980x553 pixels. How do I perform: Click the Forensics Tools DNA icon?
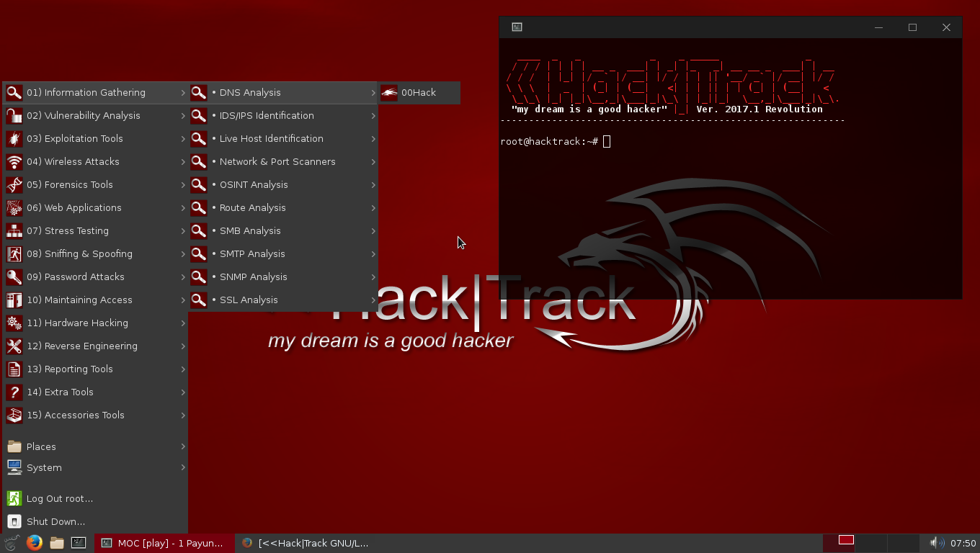point(14,184)
